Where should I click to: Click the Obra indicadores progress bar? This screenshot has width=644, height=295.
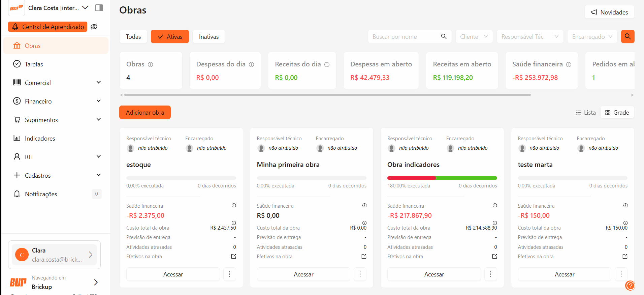tap(442, 178)
